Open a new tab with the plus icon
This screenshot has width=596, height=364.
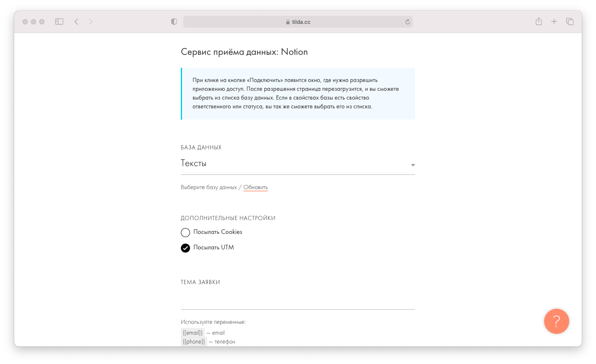pos(554,22)
